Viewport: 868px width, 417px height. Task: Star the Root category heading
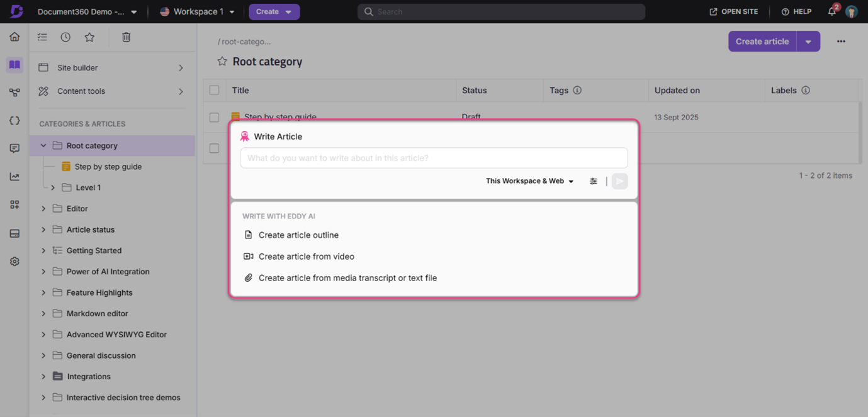coord(222,62)
